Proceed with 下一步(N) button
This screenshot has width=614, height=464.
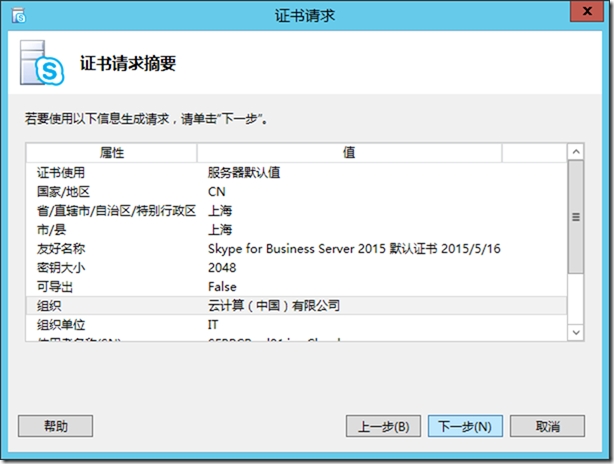465,426
